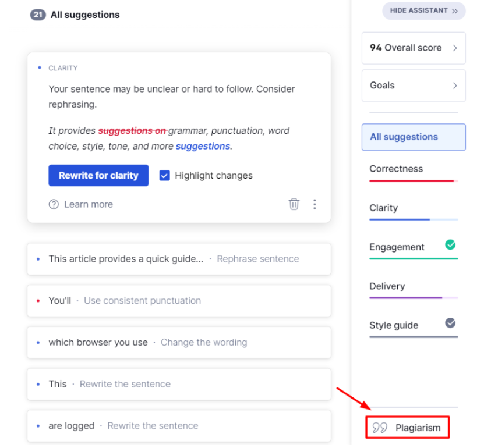Select the All suggestions tab
The width and height of the screenshot is (484, 448).
(414, 137)
